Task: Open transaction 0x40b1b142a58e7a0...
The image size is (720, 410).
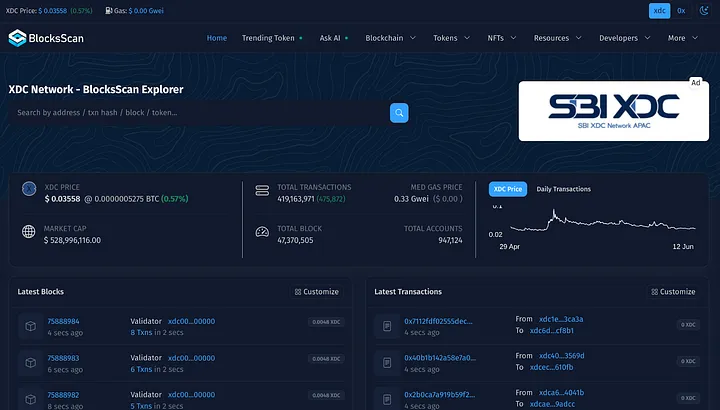Action: click(440, 358)
